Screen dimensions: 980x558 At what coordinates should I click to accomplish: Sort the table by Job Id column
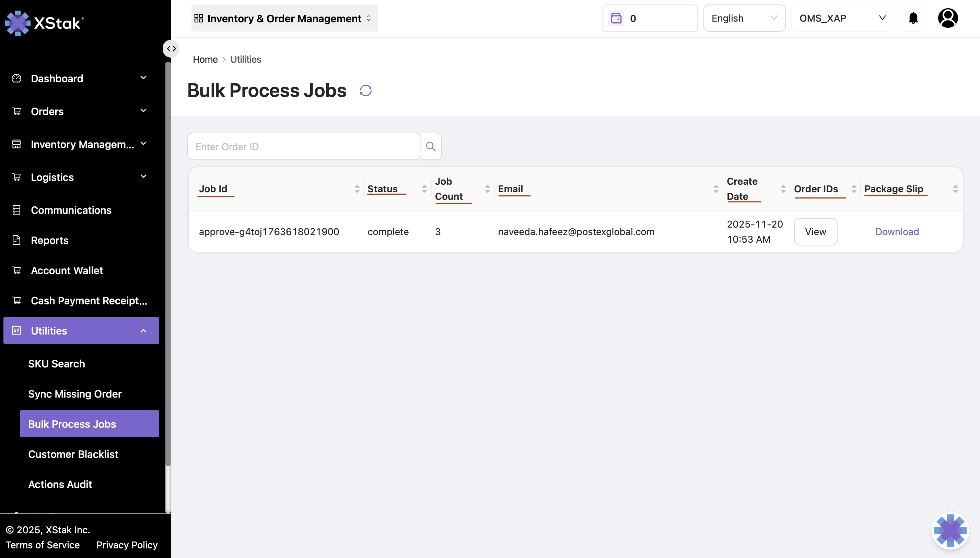point(357,189)
